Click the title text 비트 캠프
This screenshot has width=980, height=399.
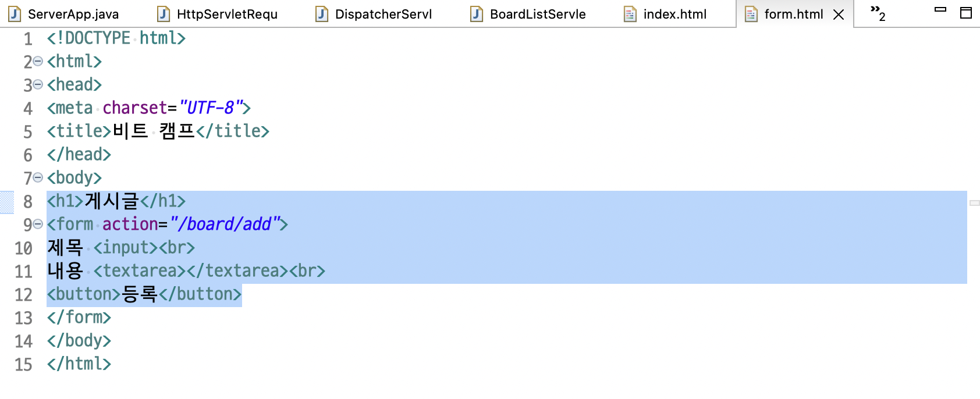[x=154, y=131]
